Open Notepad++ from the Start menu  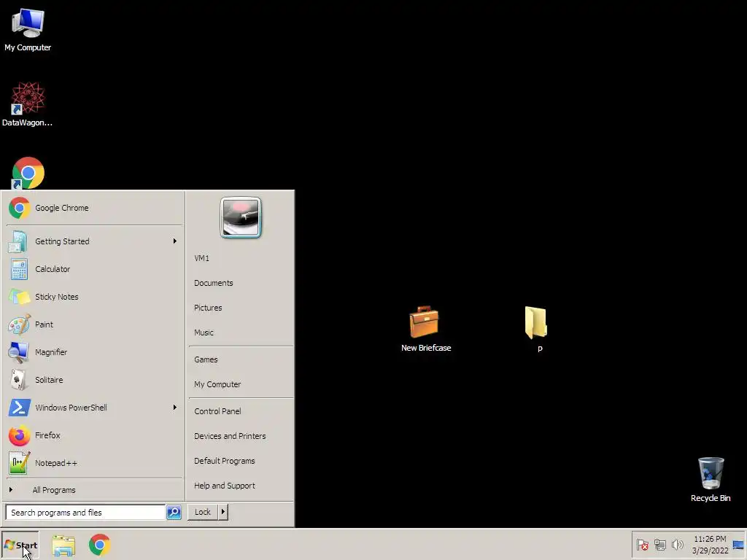[94, 463]
